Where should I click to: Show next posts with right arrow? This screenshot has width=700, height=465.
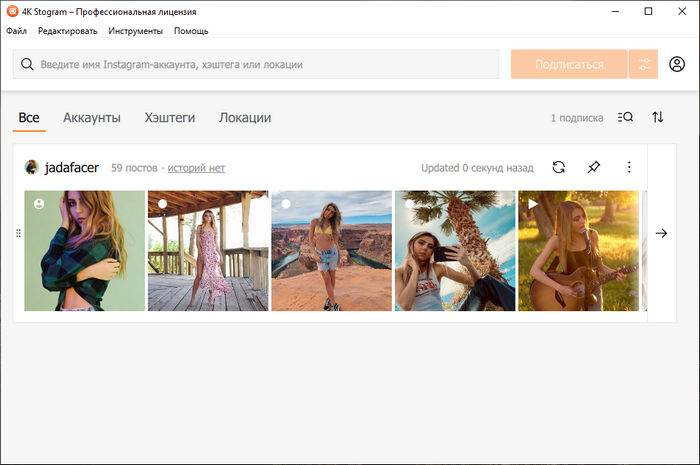[661, 233]
